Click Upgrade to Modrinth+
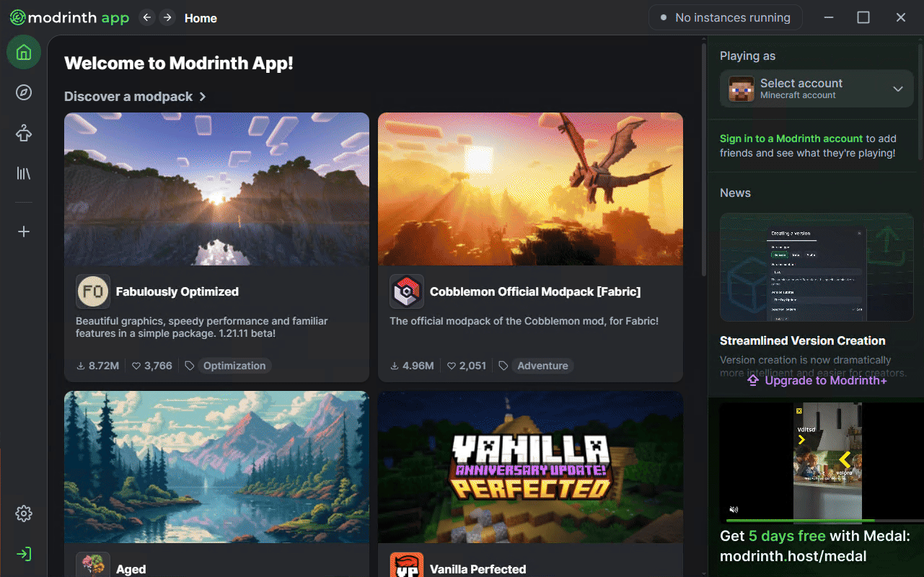Image resolution: width=924 pixels, height=577 pixels. tap(816, 380)
